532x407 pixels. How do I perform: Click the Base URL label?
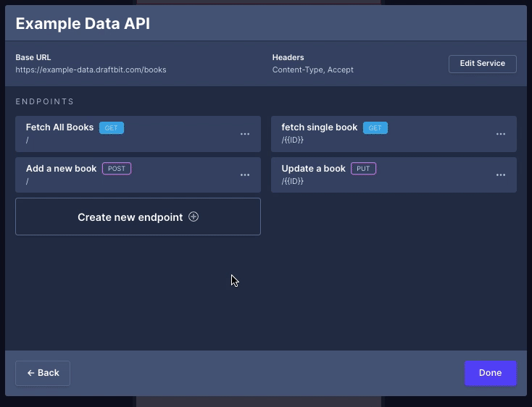[x=33, y=58]
